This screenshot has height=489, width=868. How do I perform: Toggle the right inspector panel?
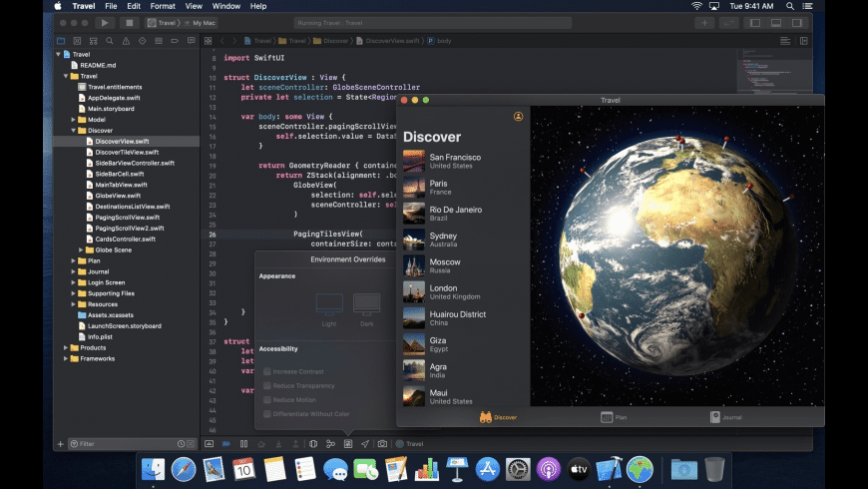point(798,22)
